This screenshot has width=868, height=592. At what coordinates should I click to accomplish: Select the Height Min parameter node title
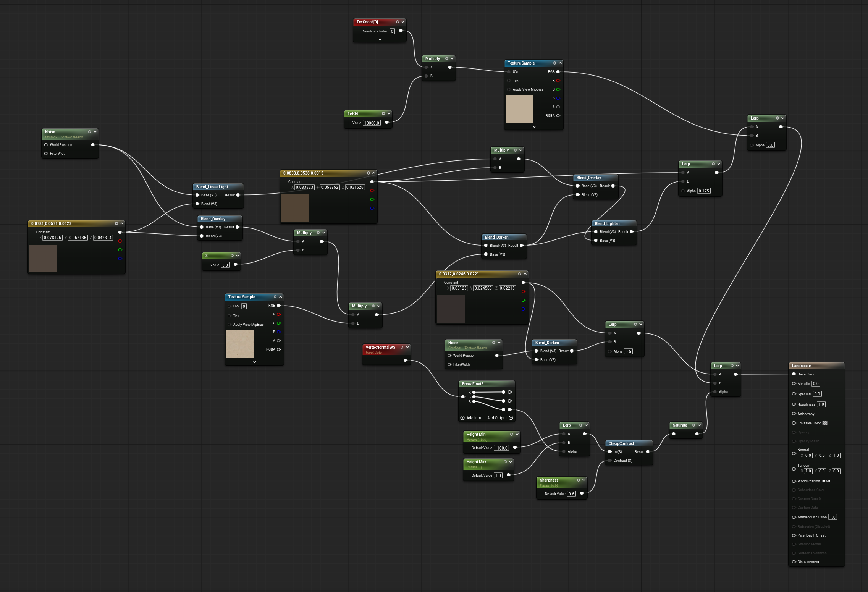[476, 434]
